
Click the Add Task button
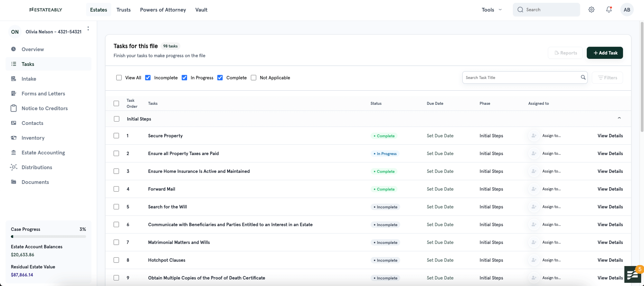coord(605,53)
